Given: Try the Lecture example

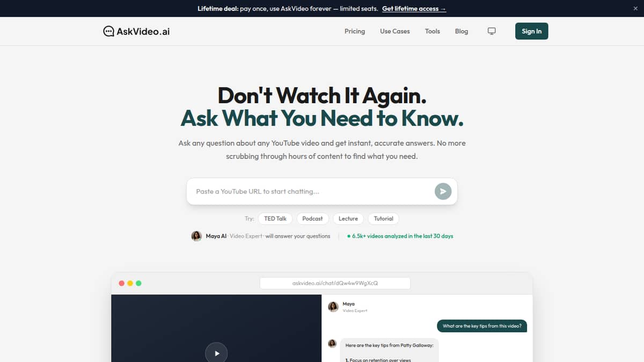Looking at the screenshot, I should coord(348,219).
